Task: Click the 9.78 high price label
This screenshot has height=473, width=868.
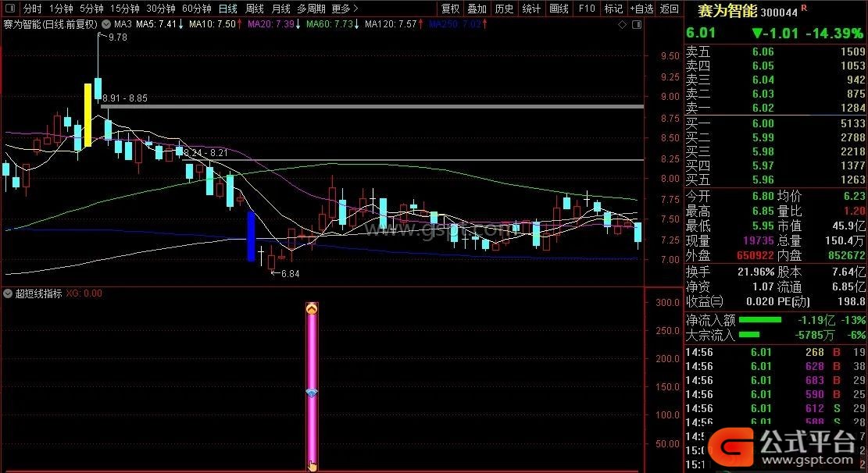Action: (x=118, y=37)
